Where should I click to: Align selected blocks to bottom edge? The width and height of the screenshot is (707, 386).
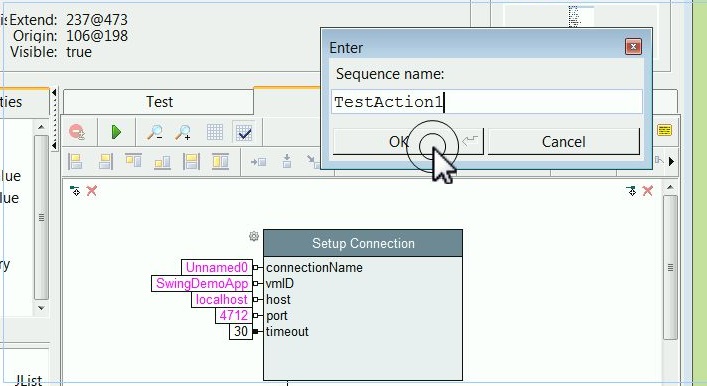coord(162,161)
